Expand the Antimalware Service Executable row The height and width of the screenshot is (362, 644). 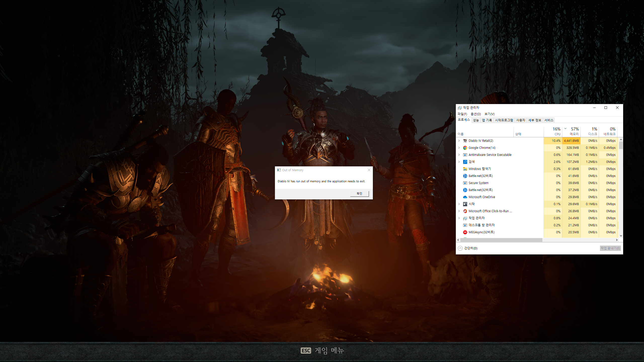point(459,155)
